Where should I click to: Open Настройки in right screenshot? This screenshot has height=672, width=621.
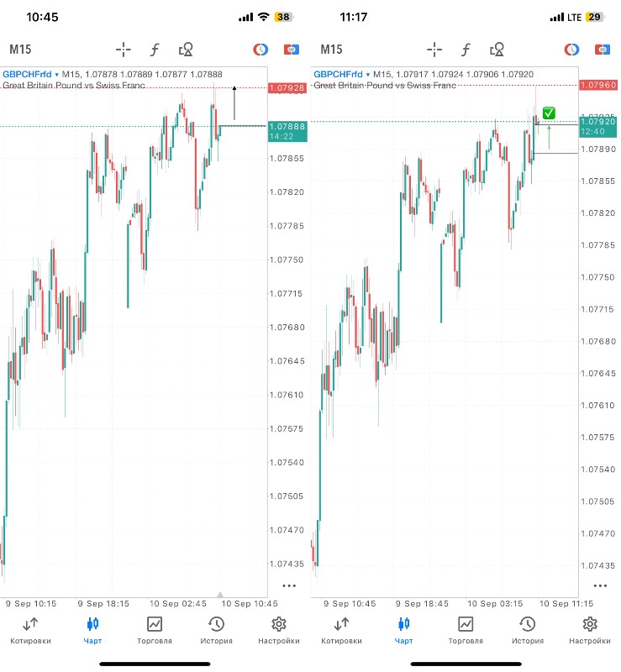pos(590,630)
